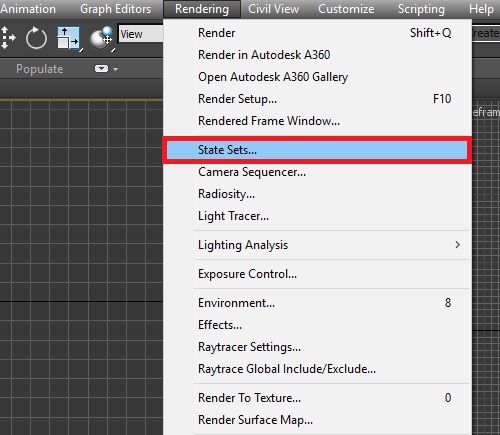Select the Rotate tool icon
500x435 pixels.
(x=36, y=38)
